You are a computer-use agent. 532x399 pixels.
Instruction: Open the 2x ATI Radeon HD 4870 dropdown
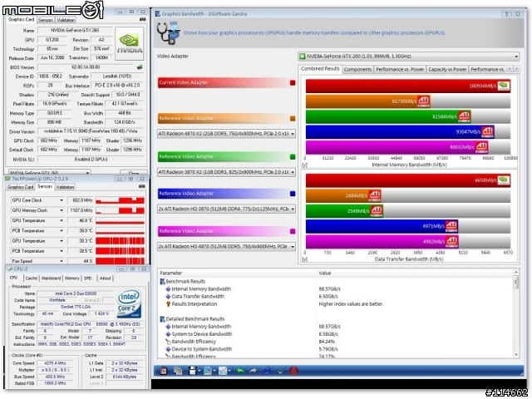pos(226,246)
